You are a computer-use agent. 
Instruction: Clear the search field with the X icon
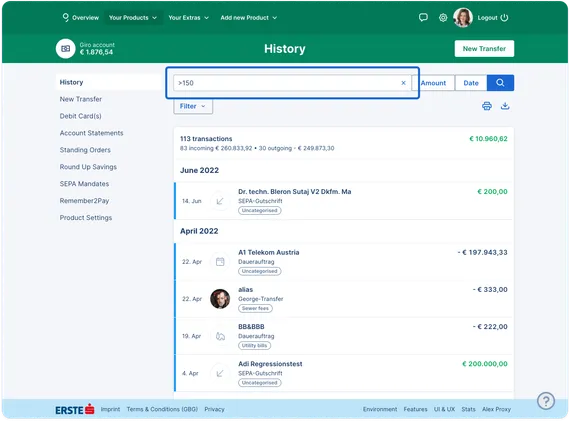click(403, 83)
